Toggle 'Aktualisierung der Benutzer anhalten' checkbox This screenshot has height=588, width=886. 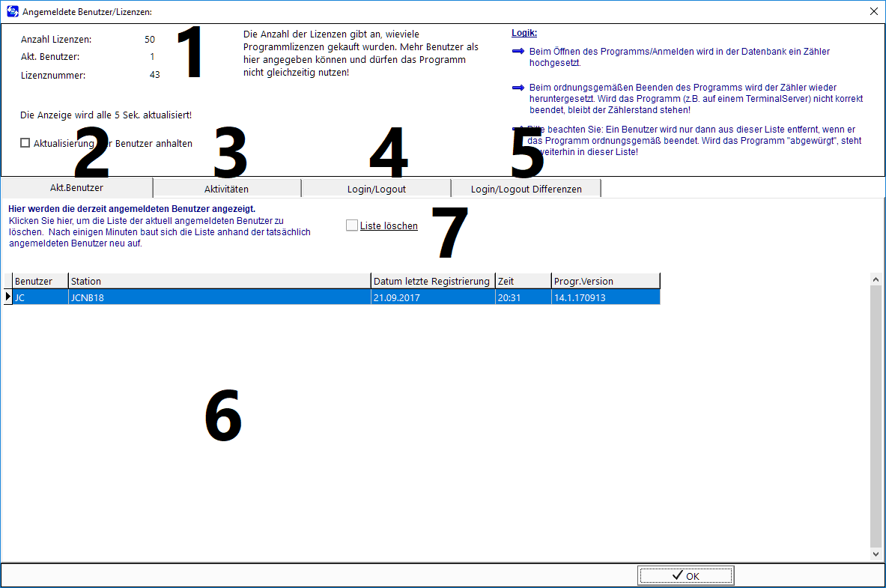(25, 143)
